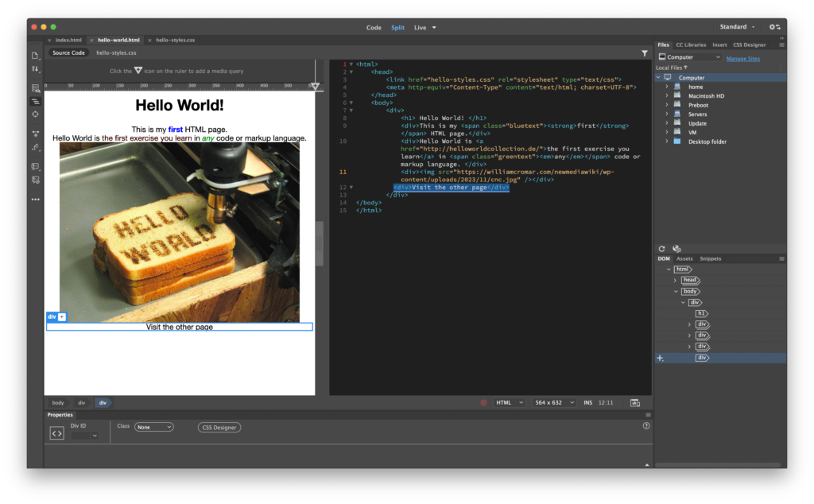814x504 pixels.
Task: Click the refresh icon in Files panel
Action: [662, 249]
